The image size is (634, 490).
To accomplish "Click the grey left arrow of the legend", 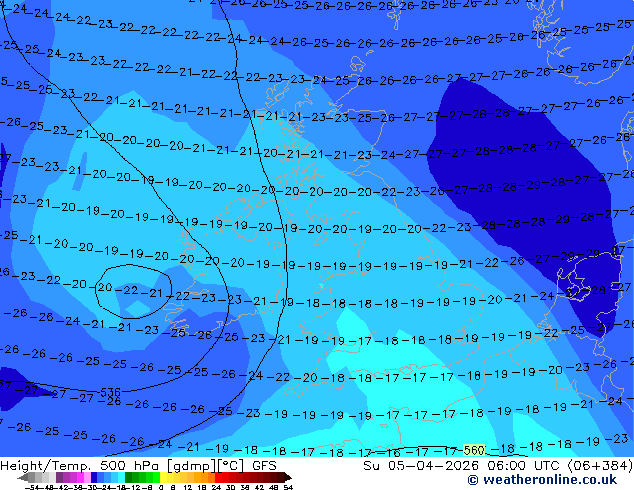I will click(x=23, y=478).
